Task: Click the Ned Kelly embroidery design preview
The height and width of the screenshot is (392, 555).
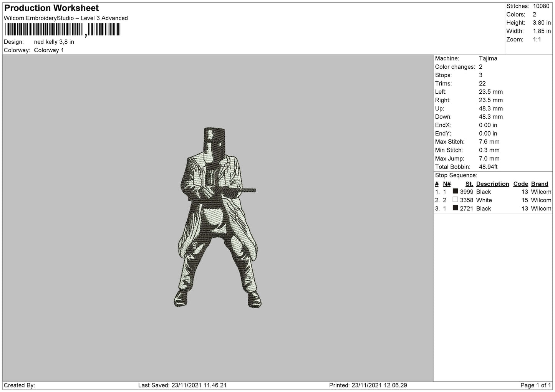Action: (x=217, y=218)
